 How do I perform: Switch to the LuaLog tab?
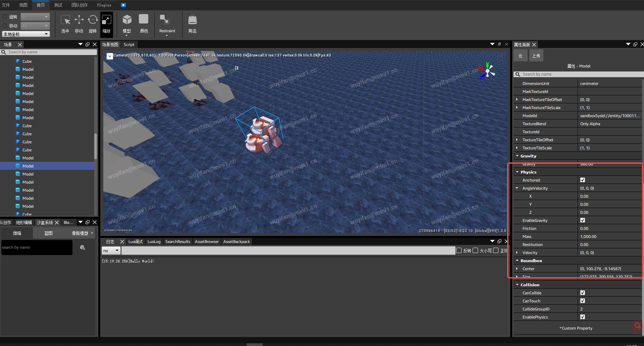(154, 242)
